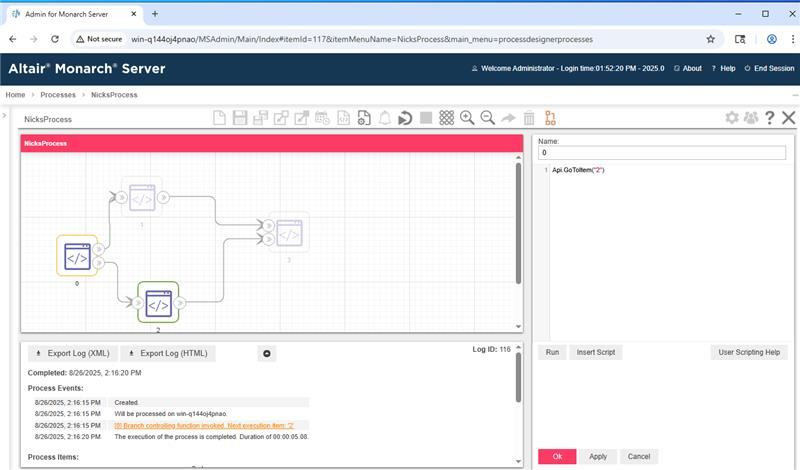Click the output connector of node 2
800x470 pixels.
(180, 303)
